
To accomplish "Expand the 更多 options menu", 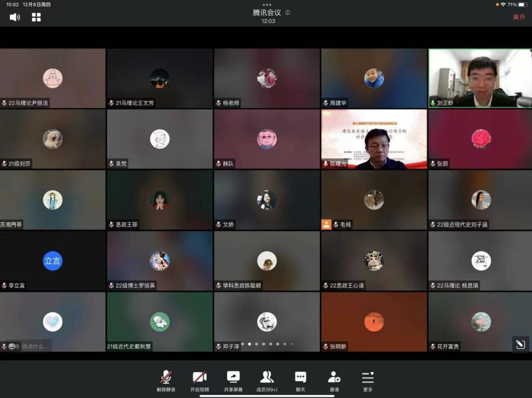I will [x=368, y=381].
